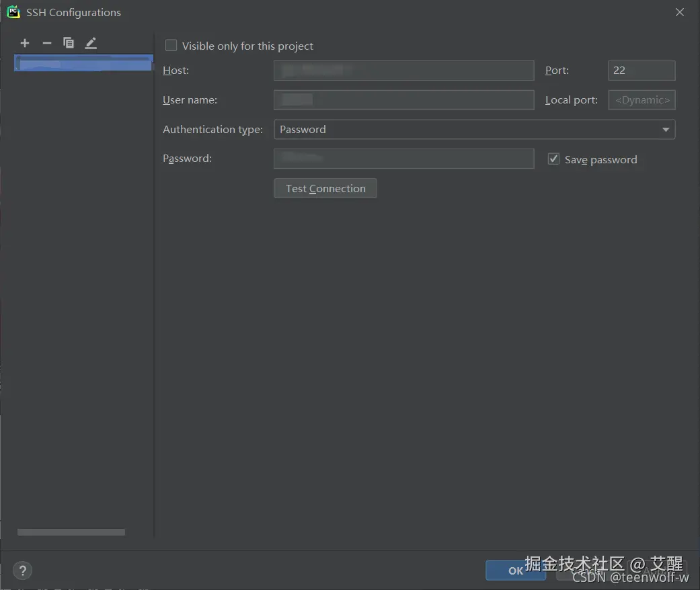This screenshot has width=700, height=590.
Task: Copy the selected SSH configuration
Action: 68,42
